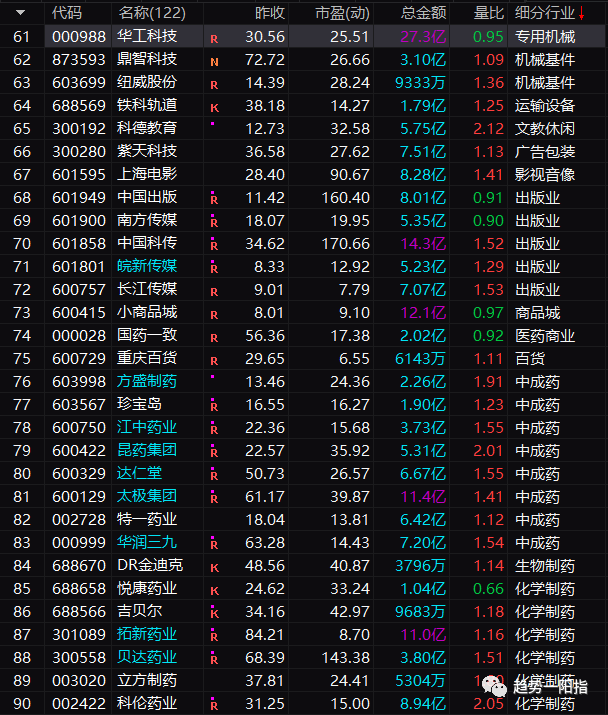
Task: Select row number 90
Action: pos(22,704)
